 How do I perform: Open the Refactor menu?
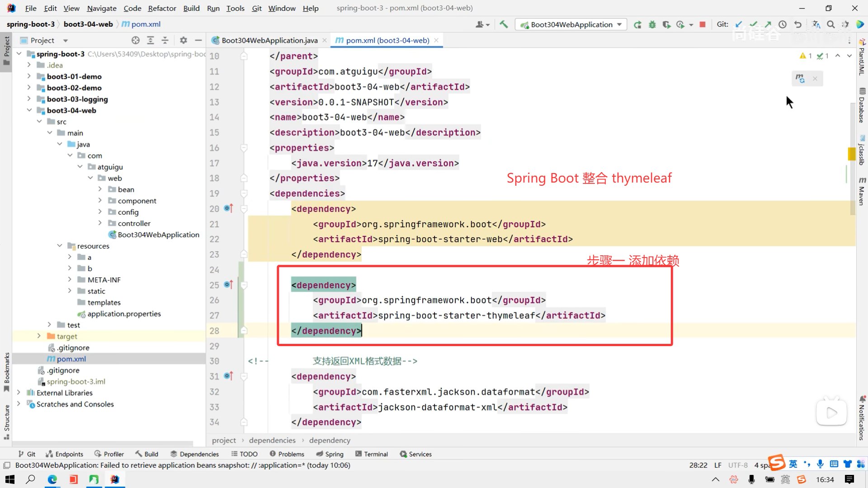pos(162,8)
